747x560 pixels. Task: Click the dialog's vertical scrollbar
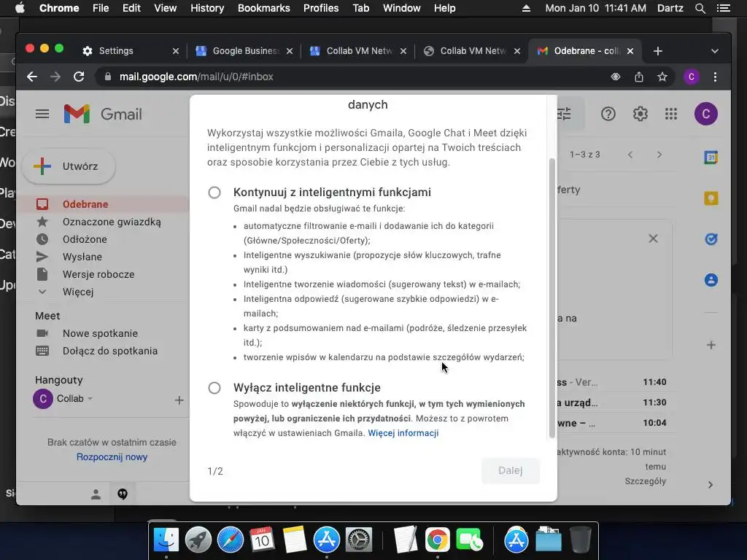click(x=552, y=297)
